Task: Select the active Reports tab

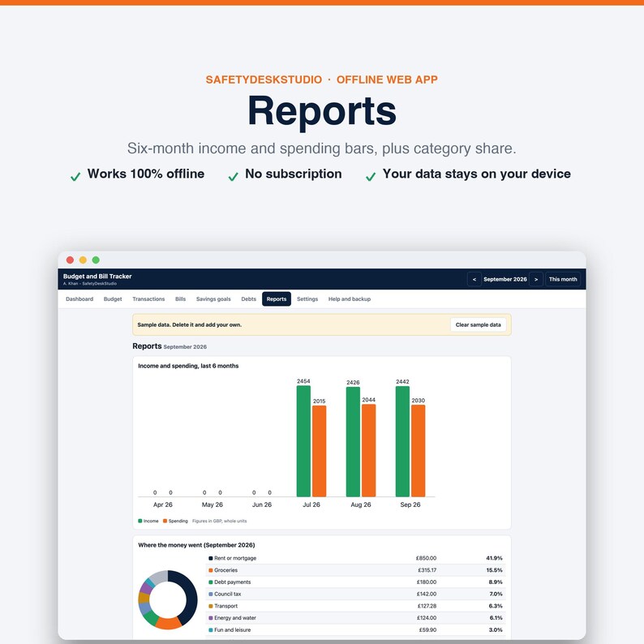Action: pos(277,299)
